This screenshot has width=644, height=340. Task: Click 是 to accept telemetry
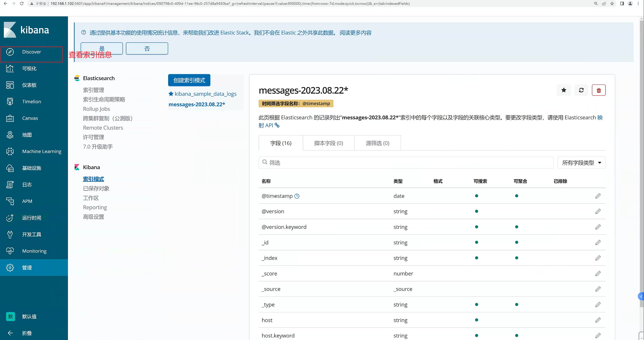pos(102,48)
